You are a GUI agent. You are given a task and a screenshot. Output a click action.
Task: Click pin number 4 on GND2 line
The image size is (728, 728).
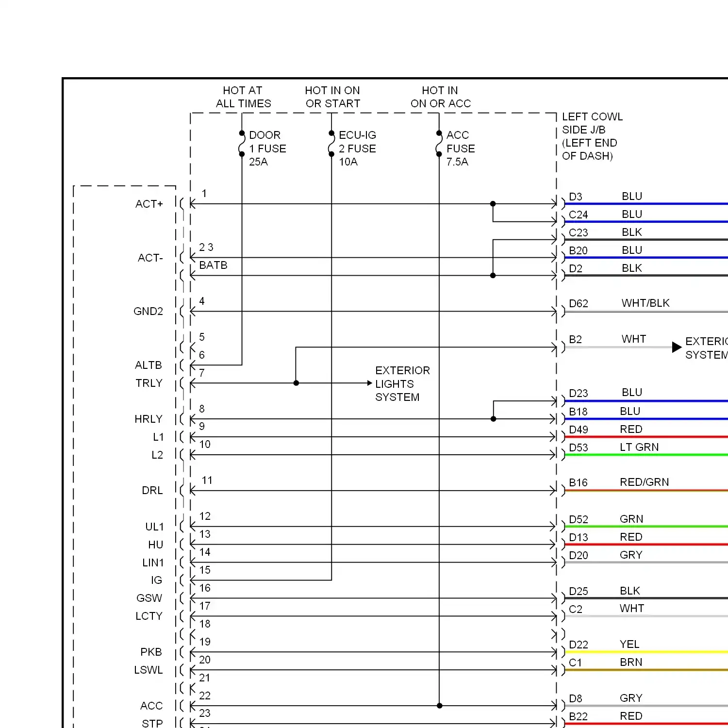(202, 301)
